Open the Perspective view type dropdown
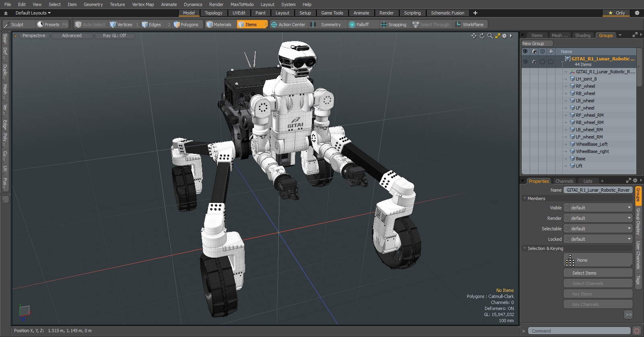644x337 pixels. pyautogui.click(x=34, y=36)
